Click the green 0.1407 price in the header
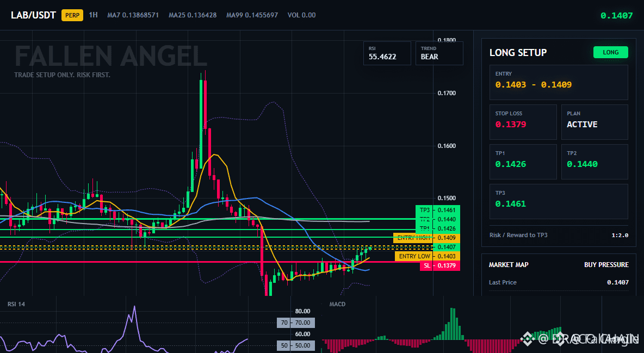The height and width of the screenshot is (353, 644). coord(616,16)
